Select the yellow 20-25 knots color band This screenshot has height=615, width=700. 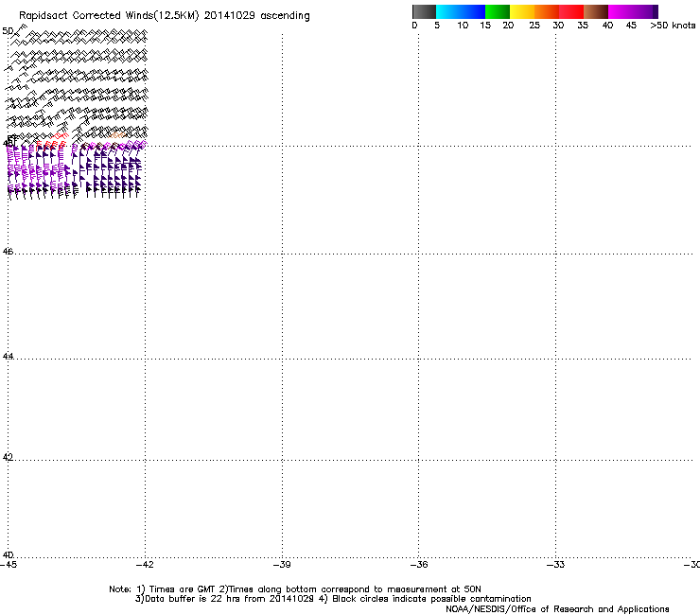[x=522, y=11]
